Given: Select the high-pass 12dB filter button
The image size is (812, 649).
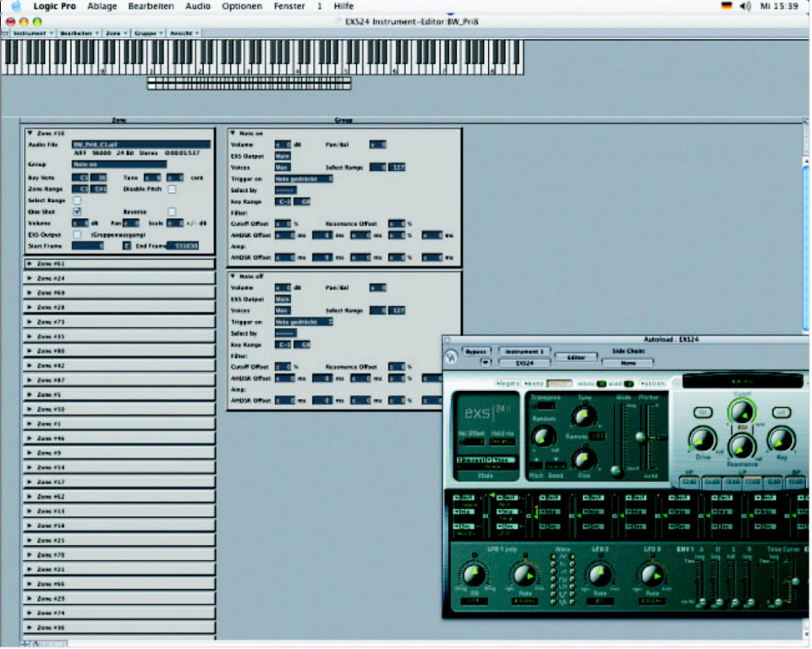Looking at the screenshot, I should point(689,482).
